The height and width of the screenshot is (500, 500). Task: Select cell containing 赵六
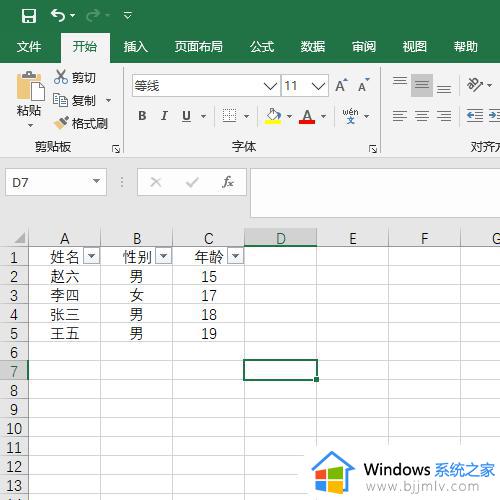(65, 276)
